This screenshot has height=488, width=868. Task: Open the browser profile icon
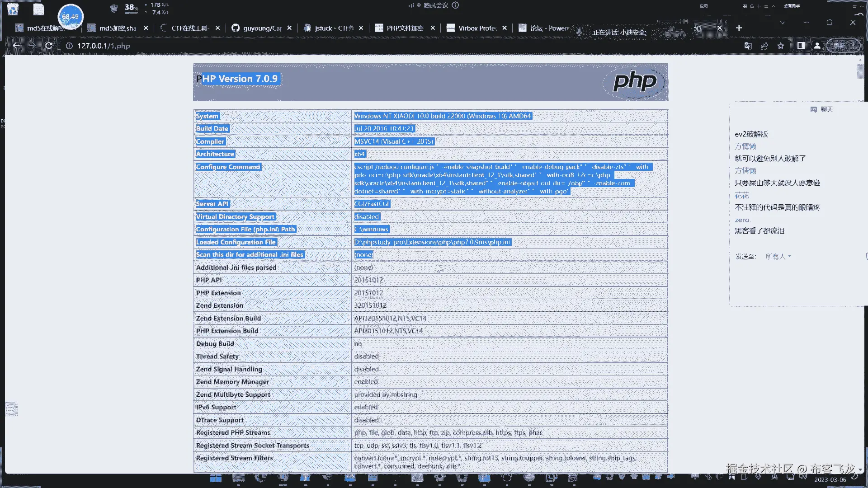pos(817,46)
